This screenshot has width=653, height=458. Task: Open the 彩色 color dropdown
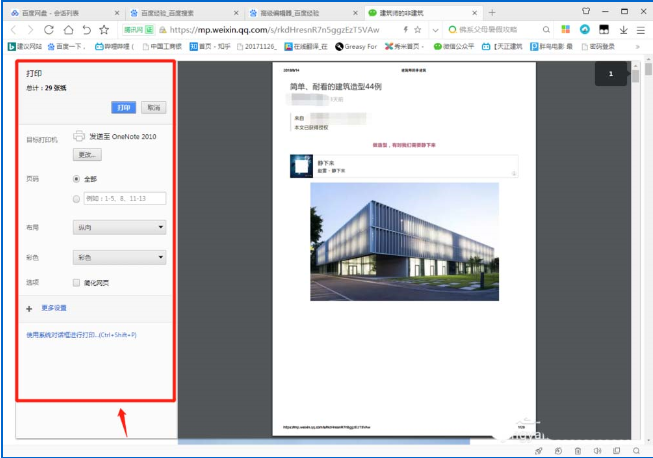(119, 257)
